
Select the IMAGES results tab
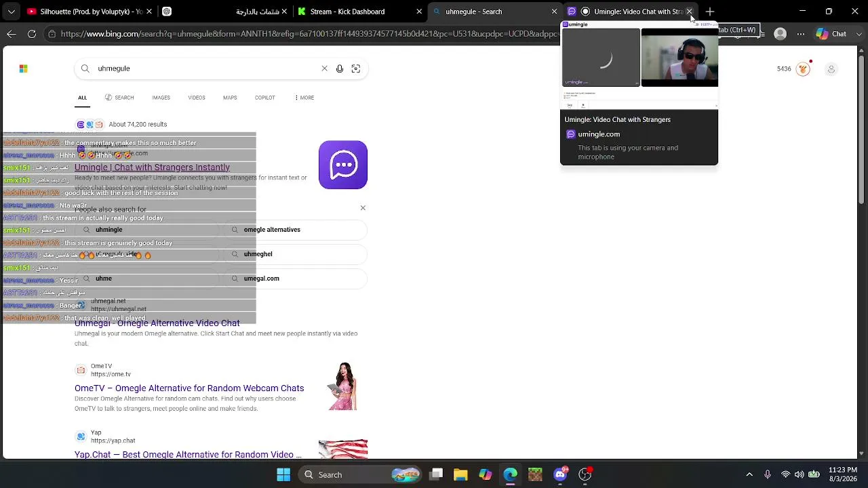tap(161, 98)
